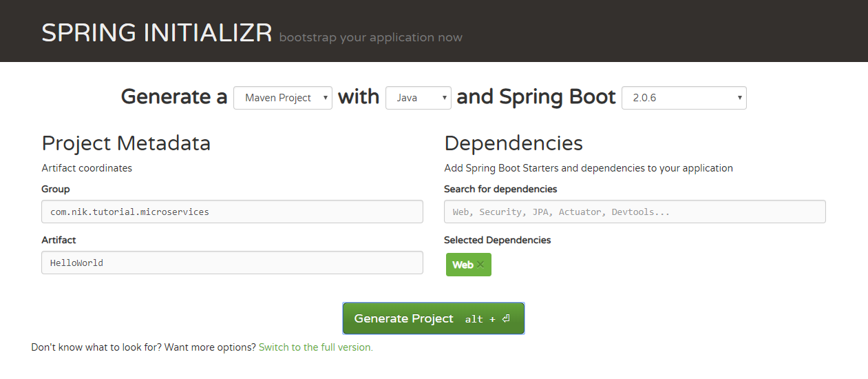Click the Search for dependencies label
The height and width of the screenshot is (379, 868).
pyautogui.click(x=500, y=189)
